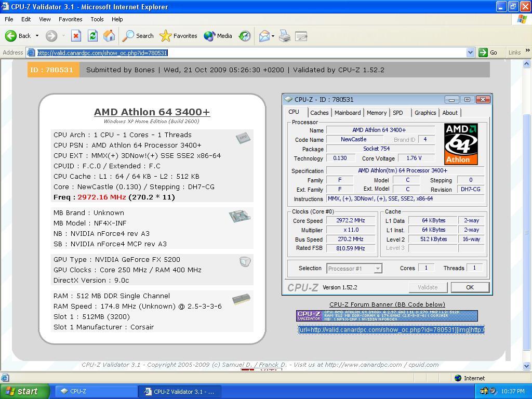Click the AMD Athlon 64 3400+ heading link
Viewport: 532px width, 399px height.
[x=152, y=112]
